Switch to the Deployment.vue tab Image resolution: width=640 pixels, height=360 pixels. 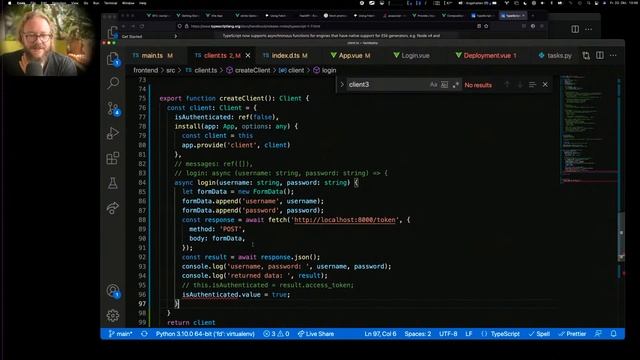pyautogui.click(x=486, y=56)
